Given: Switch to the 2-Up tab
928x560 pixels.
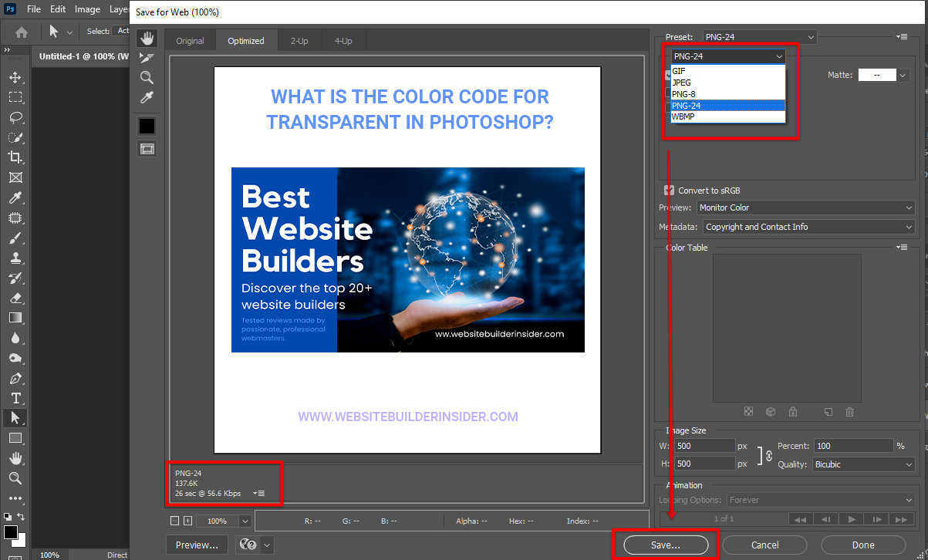Looking at the screenshot, I should point(299,41).
